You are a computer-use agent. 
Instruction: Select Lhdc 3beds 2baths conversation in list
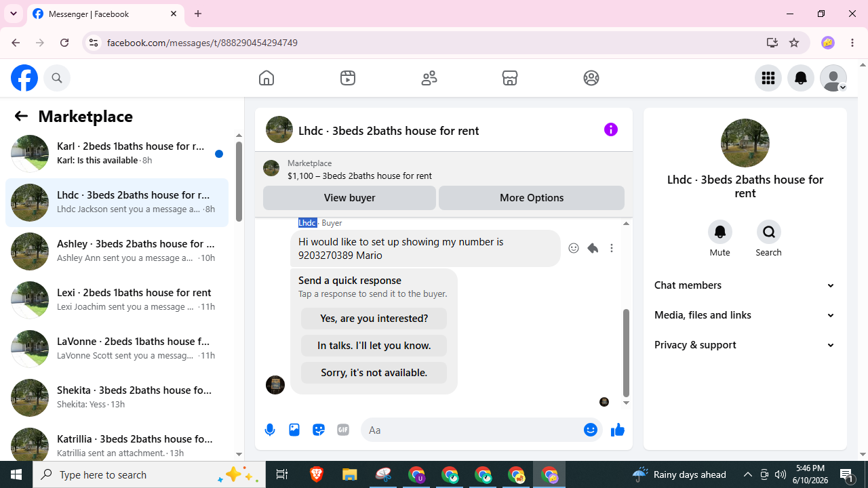[117, 203]
